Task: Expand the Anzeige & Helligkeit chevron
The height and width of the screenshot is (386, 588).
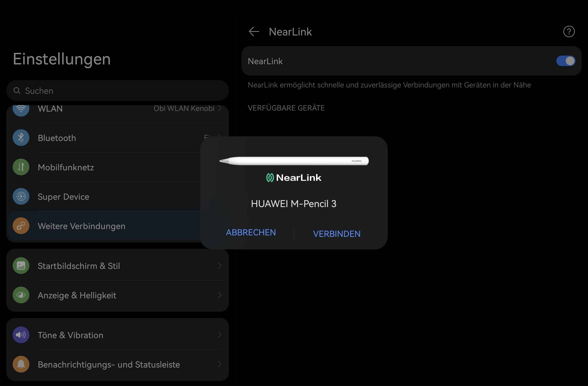Action: coord(219,295)
